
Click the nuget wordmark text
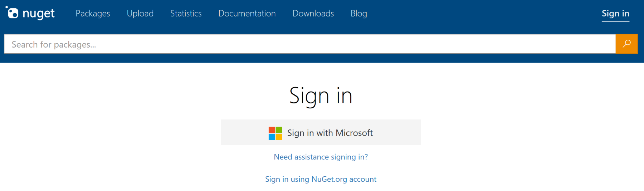[x=38, y=14]
